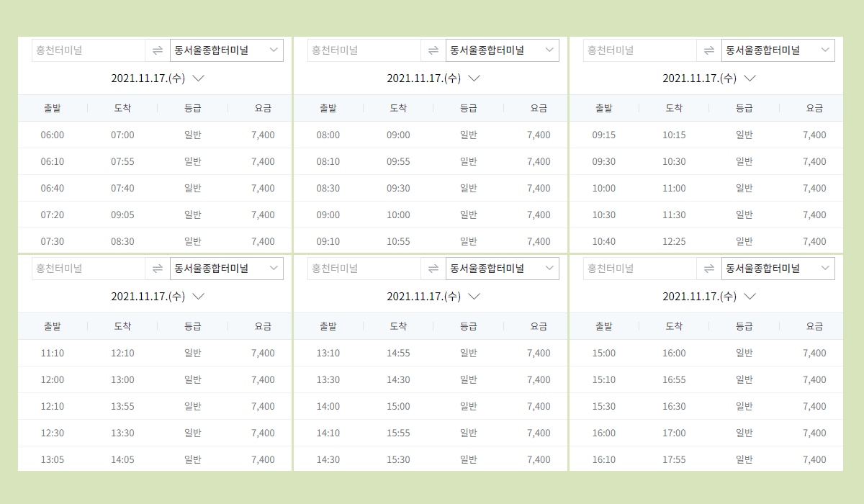Focus 홍천터미널 field above the 13:10 departures
Image resolution: width=864 pixels, height=504 pixels.
click(364, 269)
